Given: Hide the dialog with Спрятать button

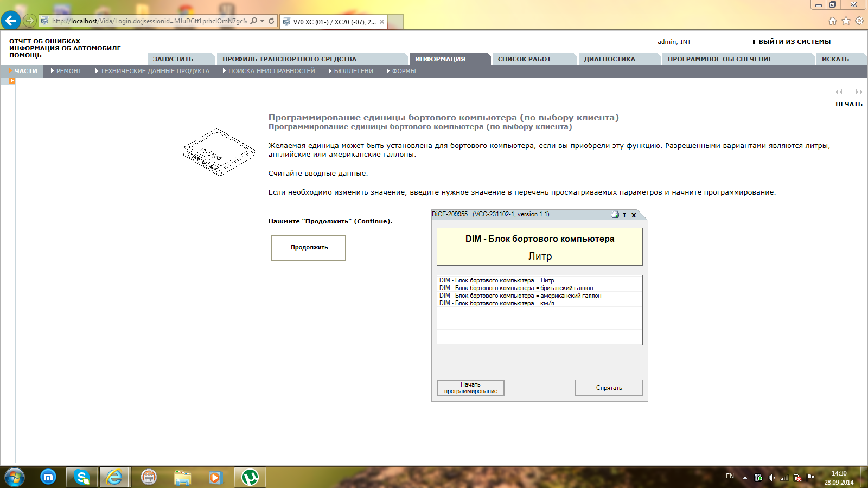Looking at the screenshot, I should click(609, 388).
